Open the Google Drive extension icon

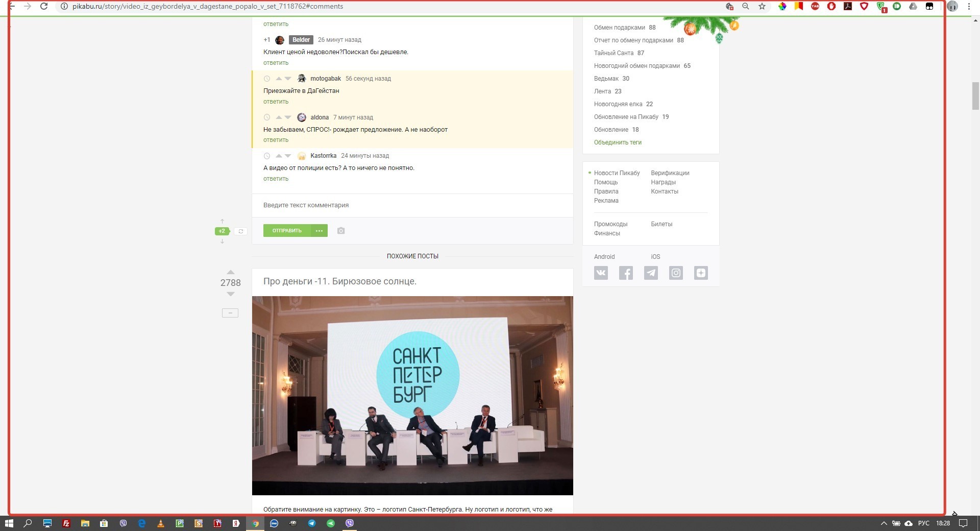point(913,6)
